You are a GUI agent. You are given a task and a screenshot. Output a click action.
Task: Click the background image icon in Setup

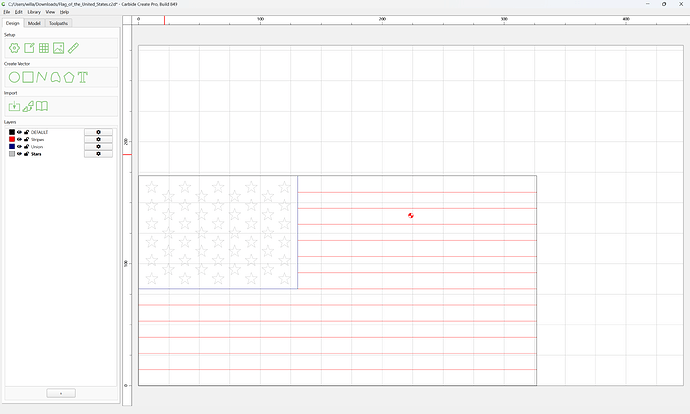pyautogui.click(x=59, y=48)
